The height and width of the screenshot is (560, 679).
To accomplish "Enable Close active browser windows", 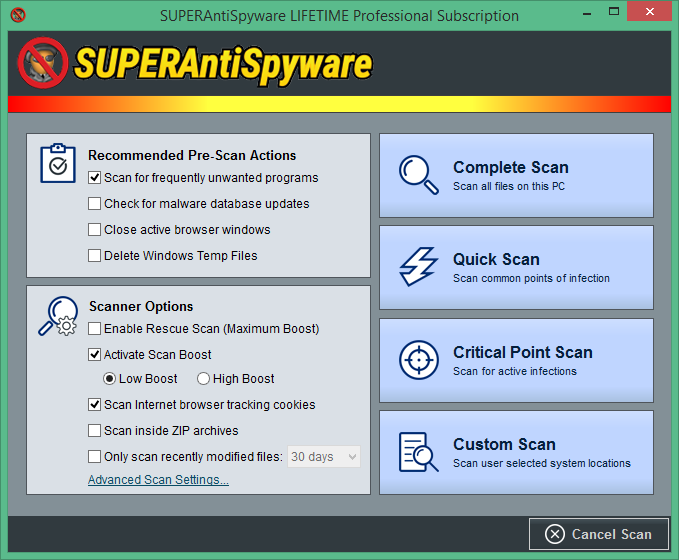I will pos(94,230).
